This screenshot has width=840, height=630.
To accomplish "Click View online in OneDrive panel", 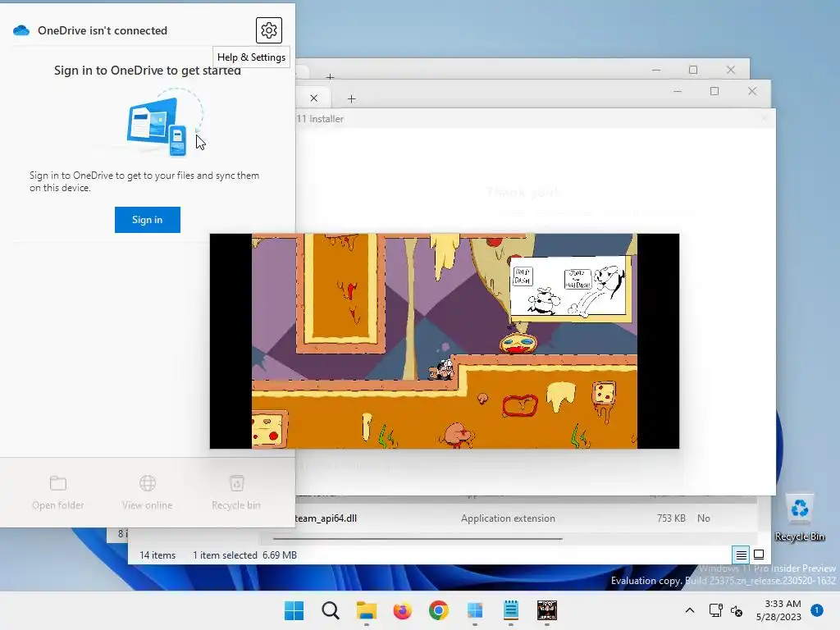I will click(148, 493).
